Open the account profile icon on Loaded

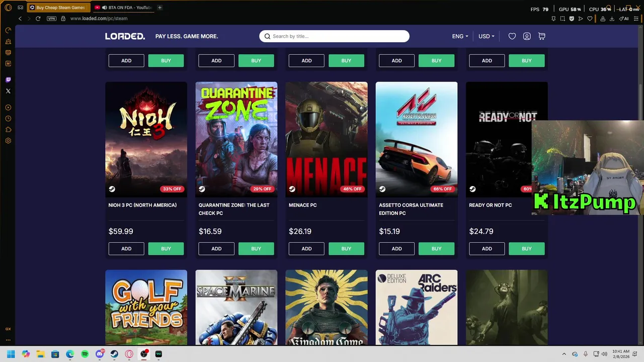point(527,36)
